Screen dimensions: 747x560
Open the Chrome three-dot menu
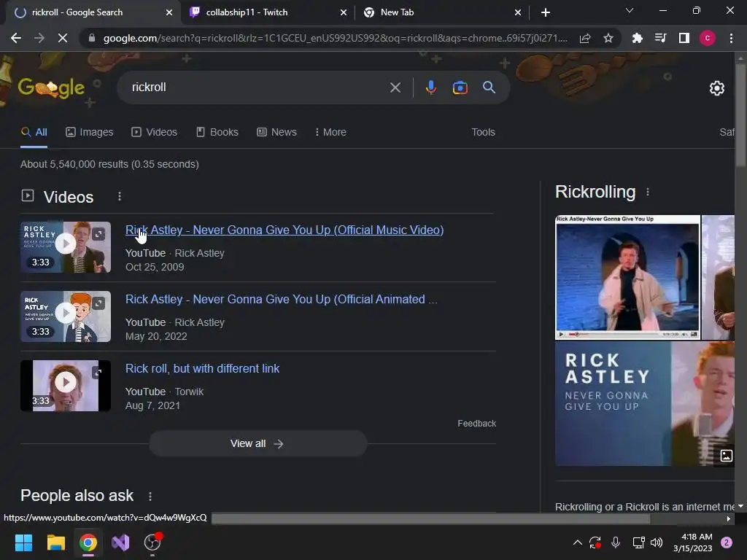click(x=731, y=38)
